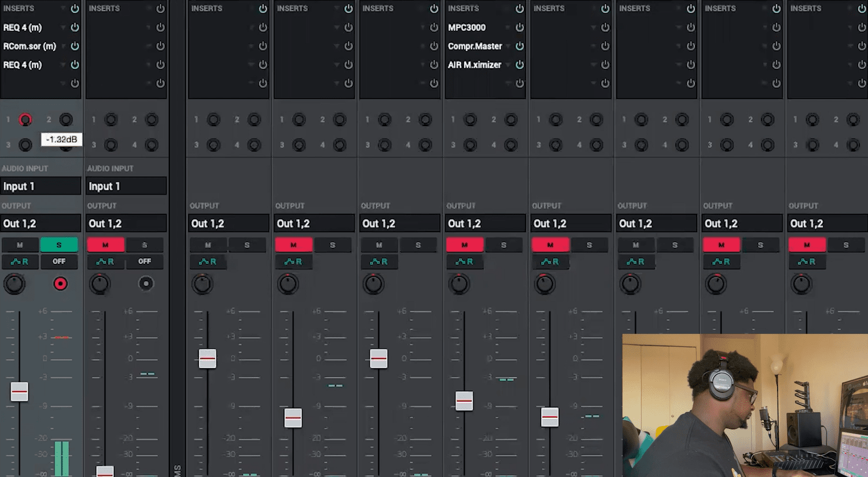Click the pan knob on the fifth channel

click(373, 284)
